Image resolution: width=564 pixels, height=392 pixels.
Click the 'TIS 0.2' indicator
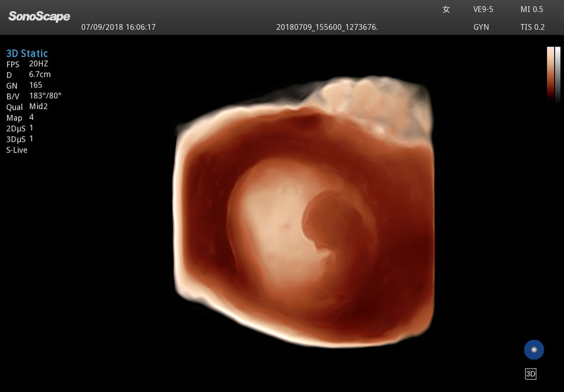[x=532, y=28]
